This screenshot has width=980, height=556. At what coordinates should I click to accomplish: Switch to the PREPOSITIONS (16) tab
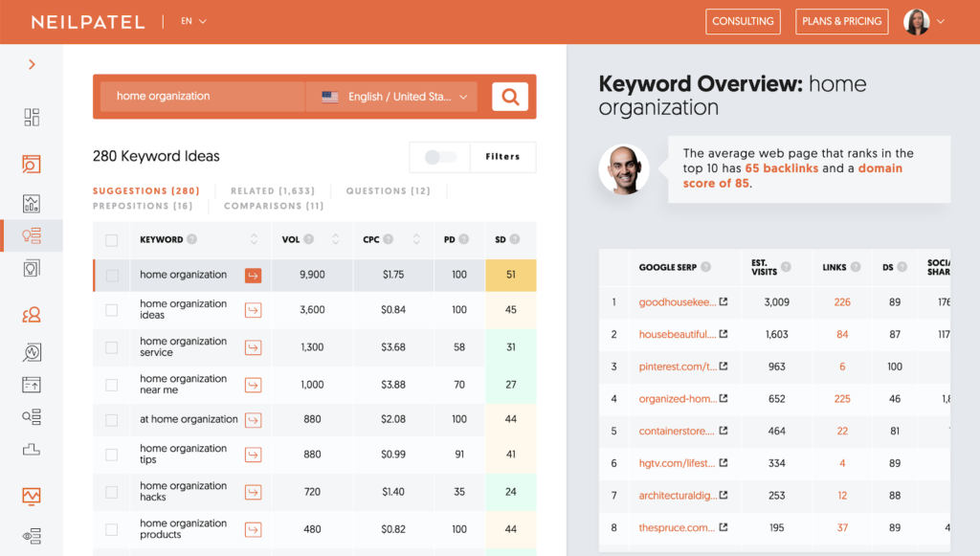(x=143, y=206)
